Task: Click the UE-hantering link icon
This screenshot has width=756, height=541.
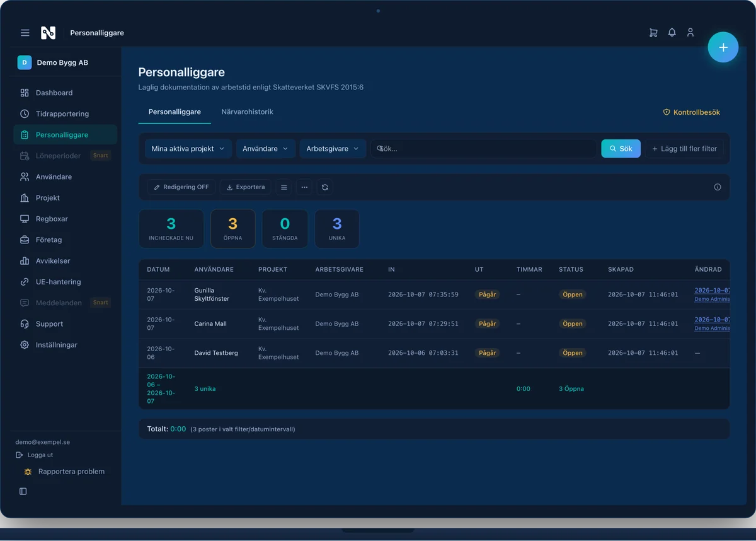Action: coord(25,282)
